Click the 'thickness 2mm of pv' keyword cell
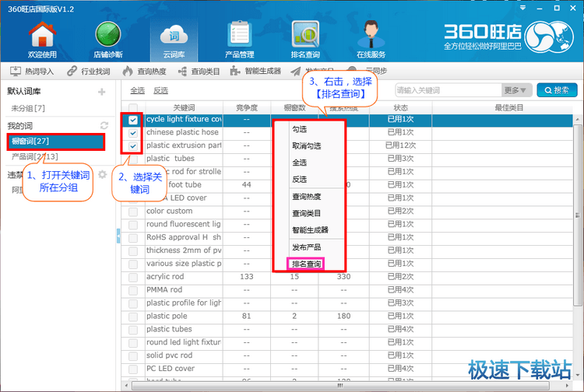 (x=185, y=250)
